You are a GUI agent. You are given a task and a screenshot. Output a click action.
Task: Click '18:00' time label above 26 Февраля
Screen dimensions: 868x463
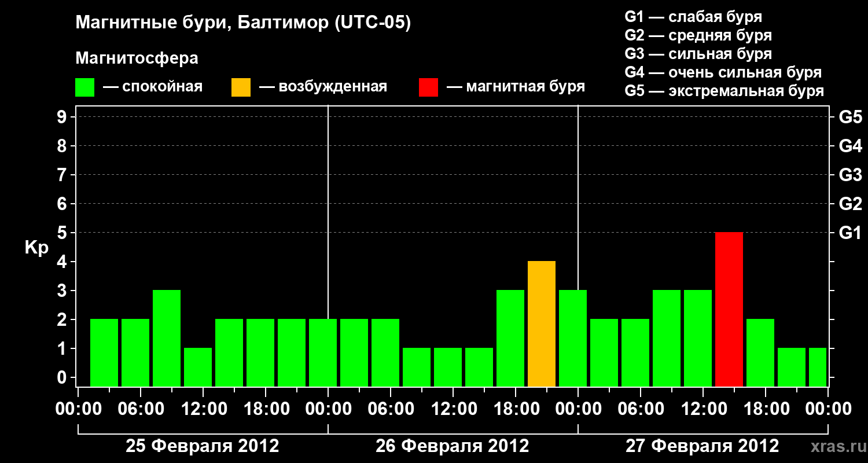(x=516, y=409)
